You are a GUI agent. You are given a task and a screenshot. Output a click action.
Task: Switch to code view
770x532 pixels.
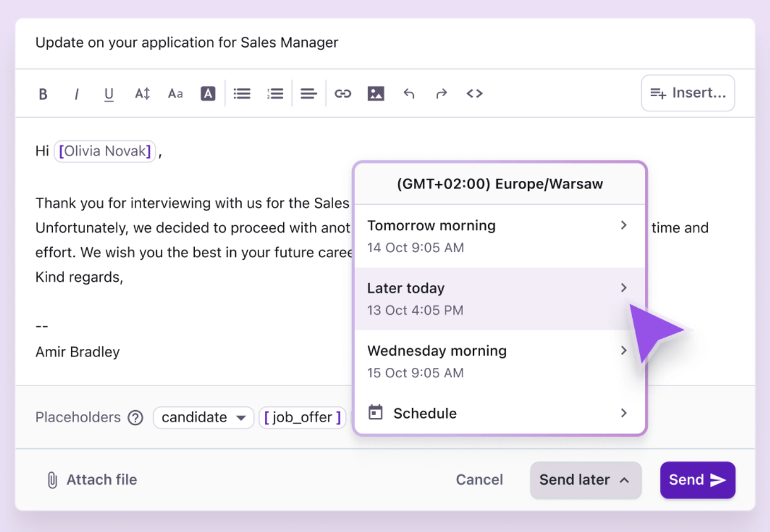[475, 93]
